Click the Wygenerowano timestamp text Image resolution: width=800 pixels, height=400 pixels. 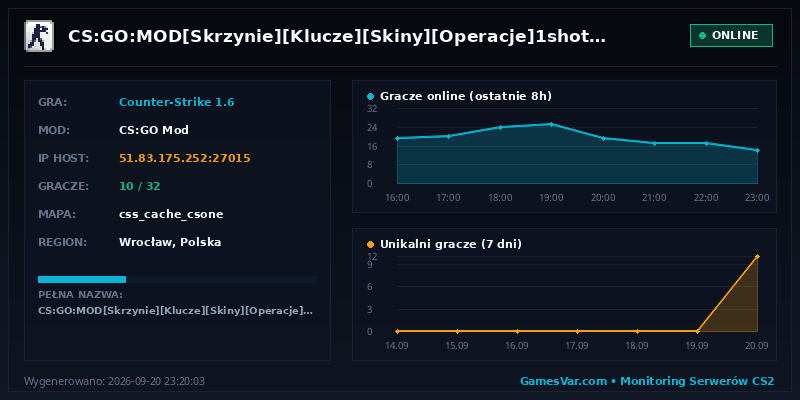[114, 381]
